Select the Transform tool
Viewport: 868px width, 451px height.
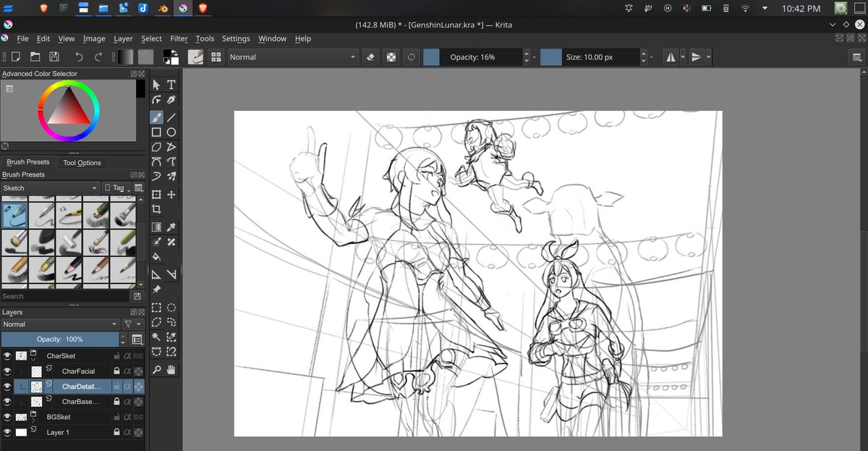click(156, 195)
